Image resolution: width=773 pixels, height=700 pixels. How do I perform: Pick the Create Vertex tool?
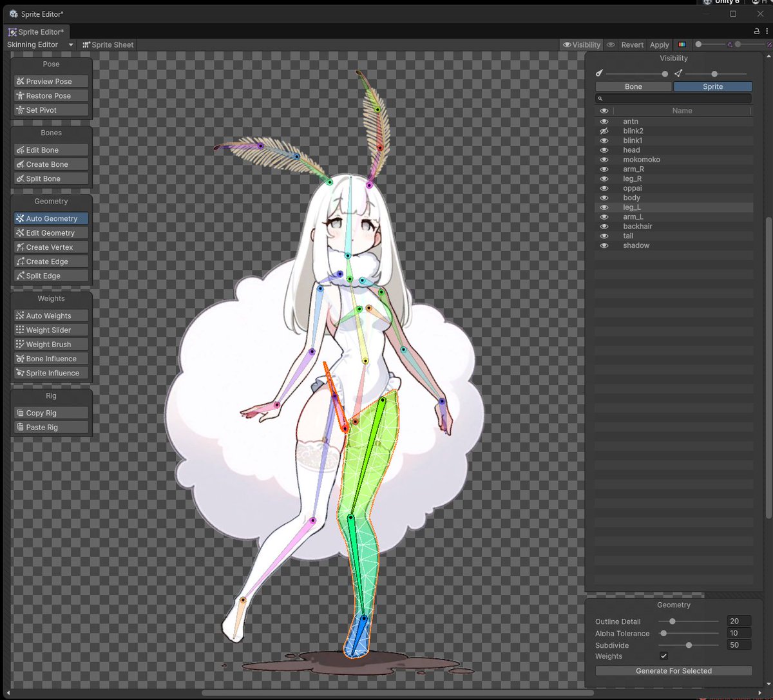(x=52, y=247)
